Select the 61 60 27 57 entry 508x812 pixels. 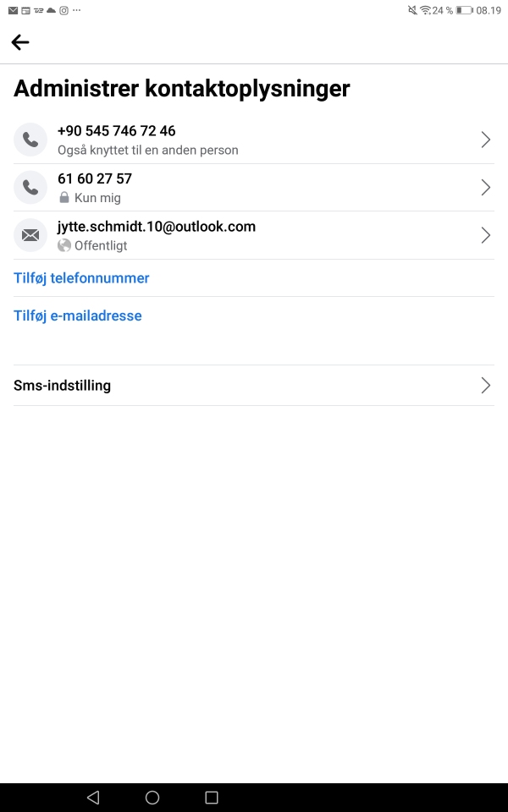[x=254, y=188]
